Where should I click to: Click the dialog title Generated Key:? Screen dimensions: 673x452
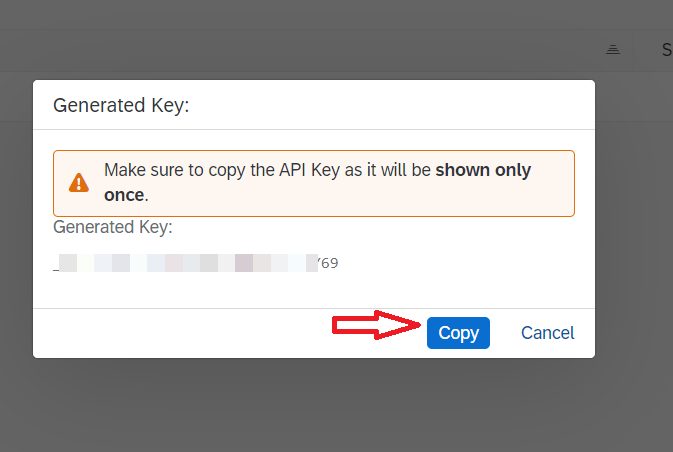point(121,105)
